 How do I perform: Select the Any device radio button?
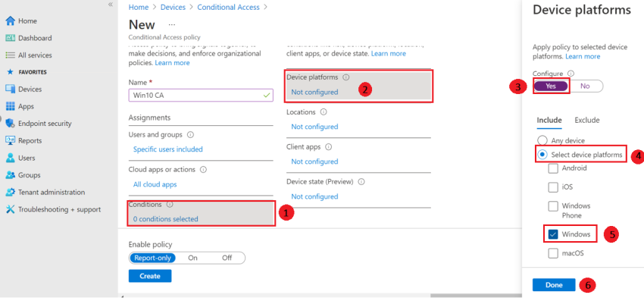pyautogui.click(x=542, y=140)
